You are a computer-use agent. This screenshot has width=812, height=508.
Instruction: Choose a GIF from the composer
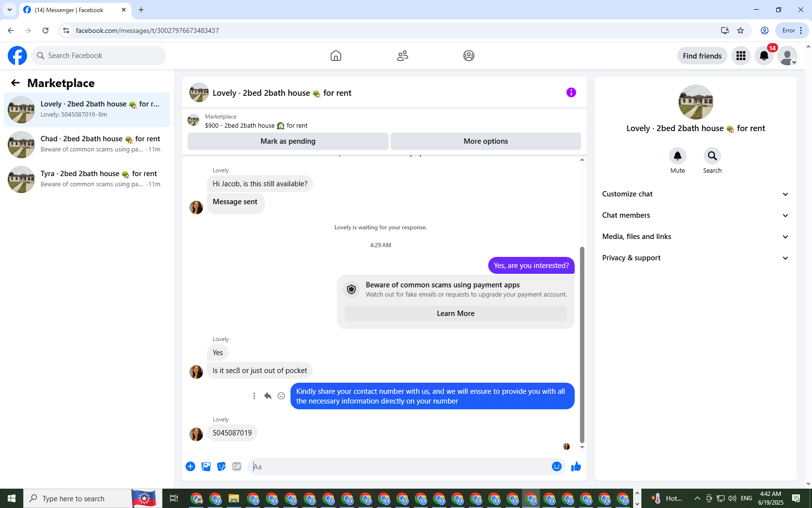237,466
